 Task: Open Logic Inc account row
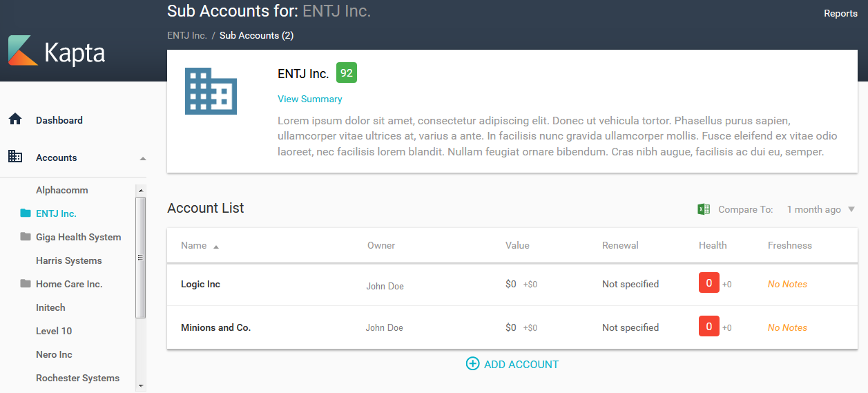point(512,284)
